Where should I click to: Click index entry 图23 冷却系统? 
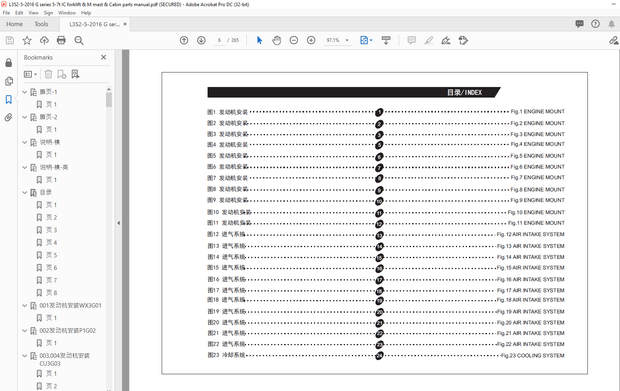click(227, 355)
